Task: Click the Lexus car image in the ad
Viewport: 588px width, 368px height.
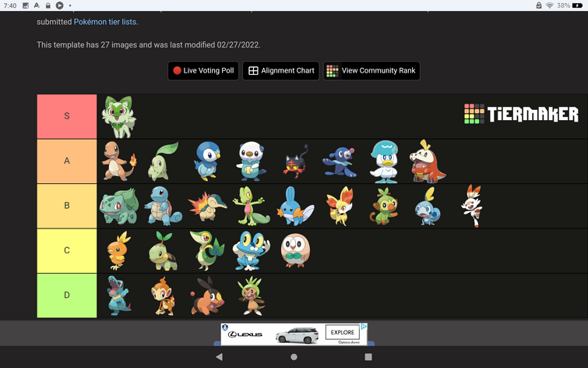Action: click(x=298, y=335)
